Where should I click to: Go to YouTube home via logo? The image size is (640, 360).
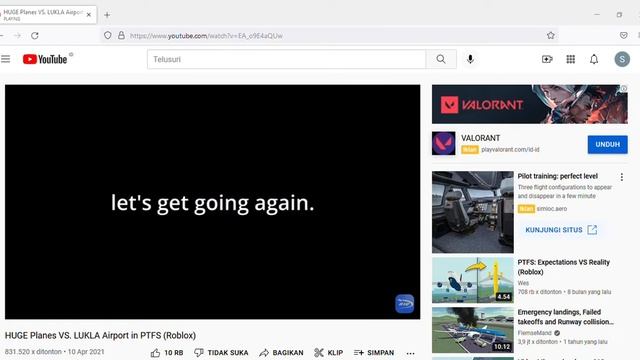pyautogui.click(x=45, y=59)
